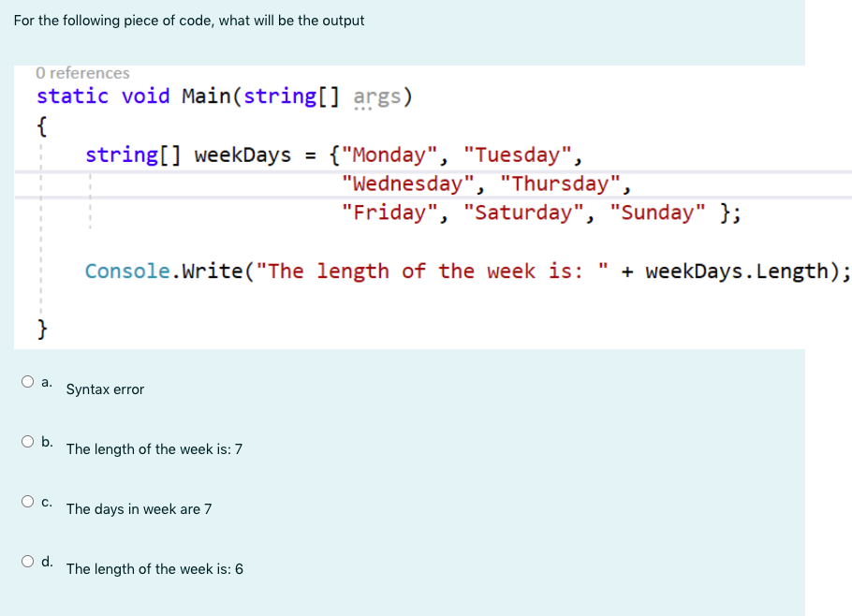
Task: Click the static void keywords
Action: point(101,95)
